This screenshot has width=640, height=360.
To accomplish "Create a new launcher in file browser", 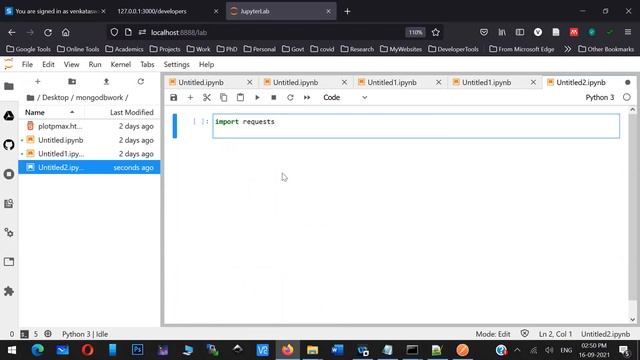I will (x=38, y=82).
